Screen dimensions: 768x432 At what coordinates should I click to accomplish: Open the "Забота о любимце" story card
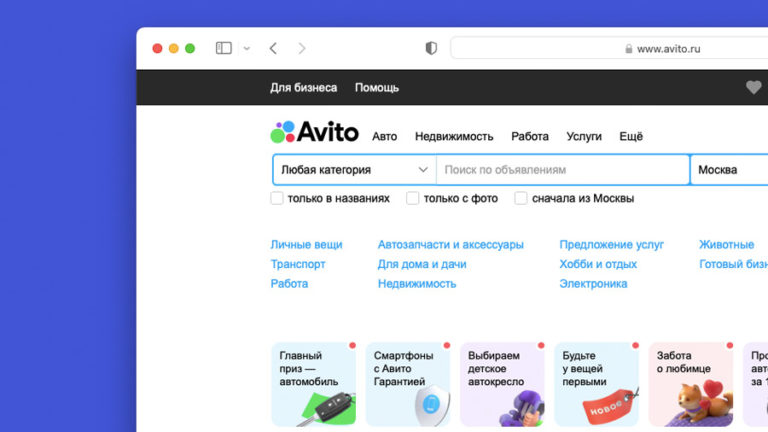pyautogui.click(x=690, y=384)
